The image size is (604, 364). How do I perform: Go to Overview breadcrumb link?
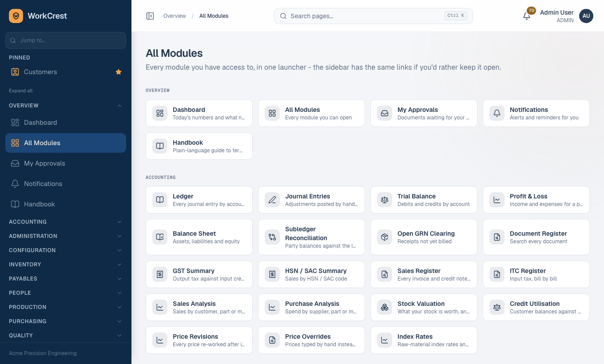click(175, 16)
